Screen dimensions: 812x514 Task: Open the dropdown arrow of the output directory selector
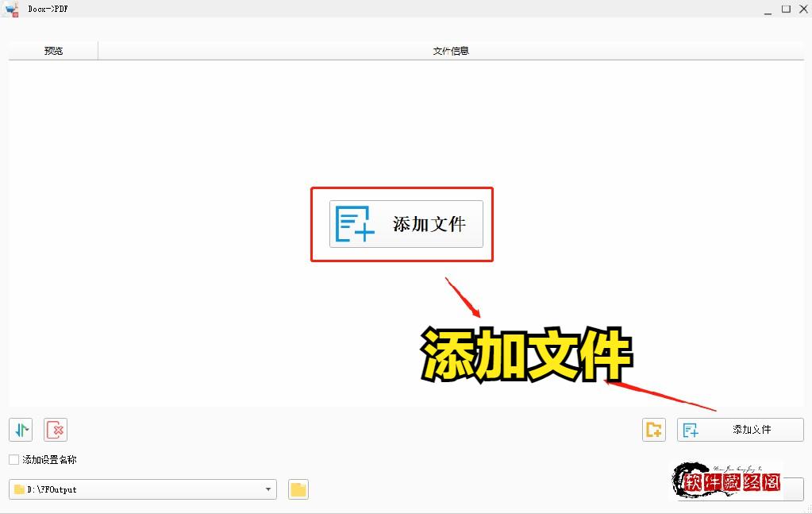(268, 489)
